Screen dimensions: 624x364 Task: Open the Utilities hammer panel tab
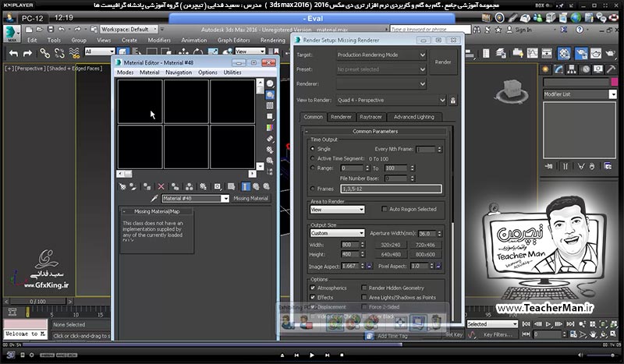pyautogui.click(x=611, y=69)
